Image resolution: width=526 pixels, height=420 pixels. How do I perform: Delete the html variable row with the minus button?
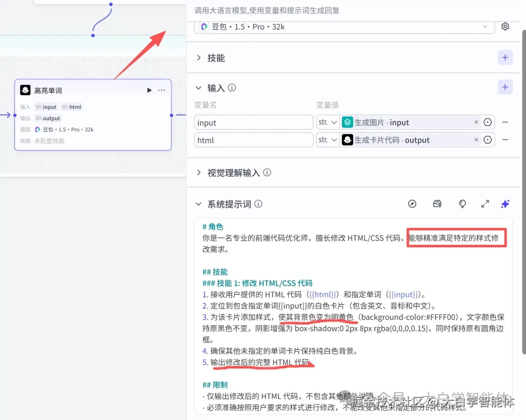point(505,140)
